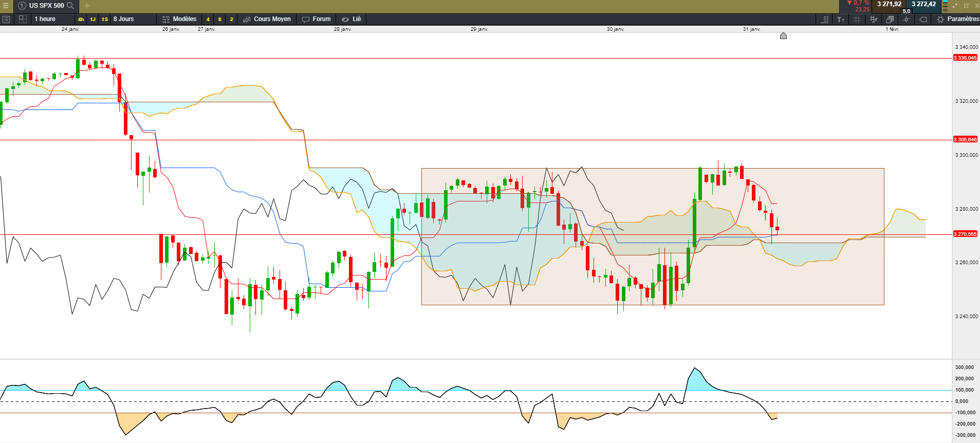The image size is (980, 443).
Task: Click the 3 260,000 price axis label
Action: pos(967,263)
